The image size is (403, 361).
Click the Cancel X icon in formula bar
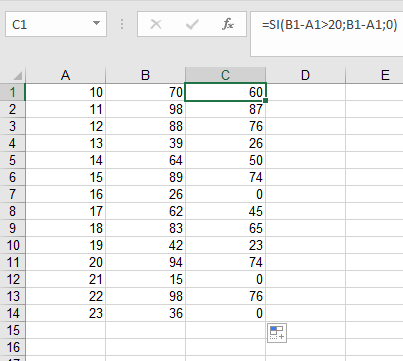pyautogui.click(x=156, y=24)
